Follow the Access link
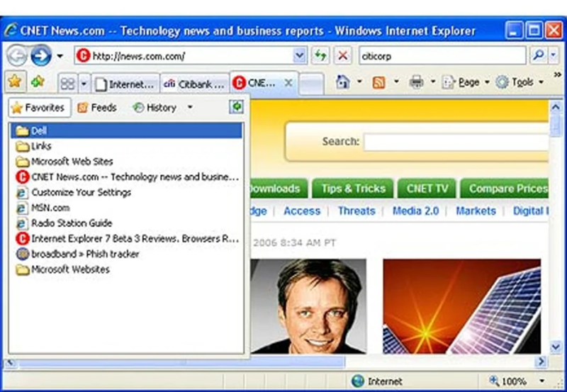Viewport: 567px width, 392px height. (302, 211)
